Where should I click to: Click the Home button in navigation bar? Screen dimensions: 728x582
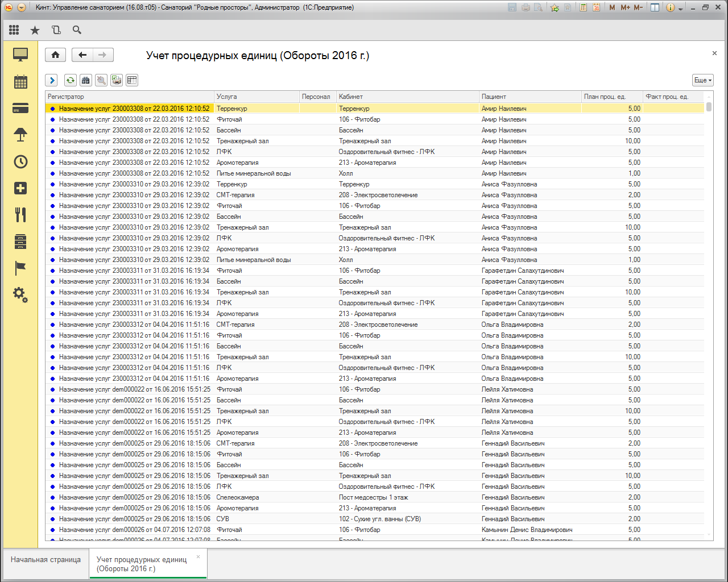(55, 55)
